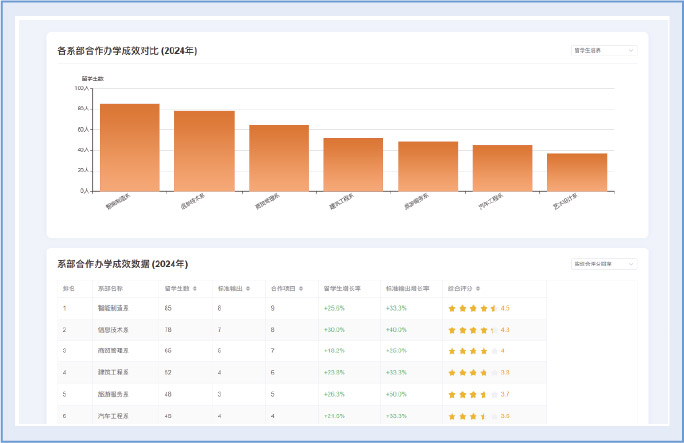This screenshot has height=443, width=684.
Task: Click the 系部名称 column header
Action: click(110, 288)
